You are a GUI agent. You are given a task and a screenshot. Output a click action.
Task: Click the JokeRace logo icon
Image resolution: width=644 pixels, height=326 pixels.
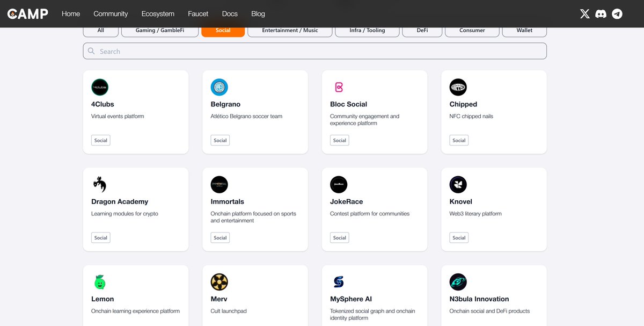[339, 185]
